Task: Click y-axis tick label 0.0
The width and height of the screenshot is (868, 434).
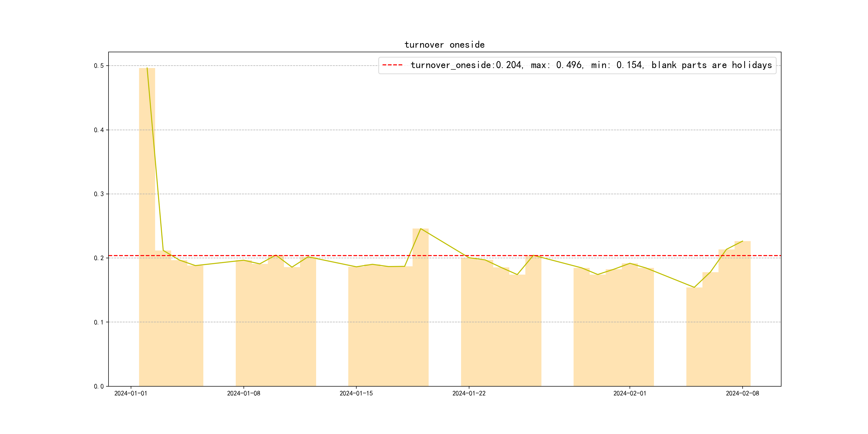Action: [x=99, y=387]
